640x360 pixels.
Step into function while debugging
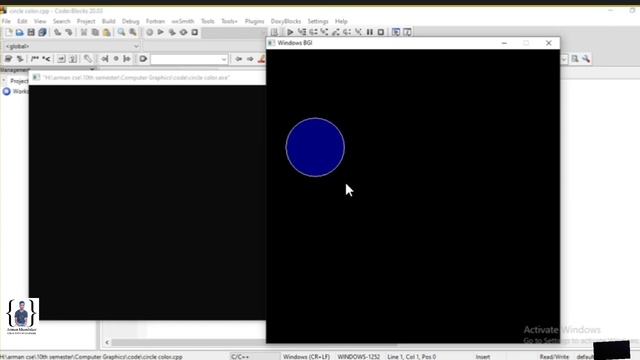(324, 32)
